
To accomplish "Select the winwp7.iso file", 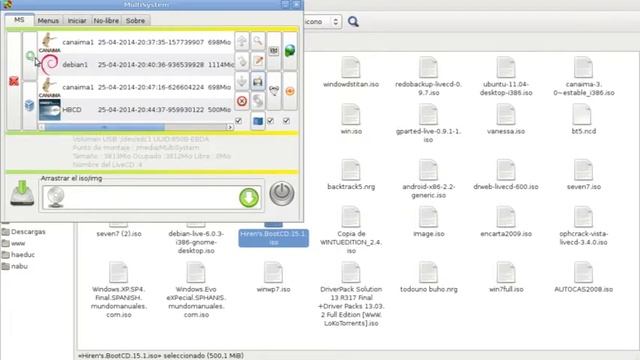I will click(x=273, y=278).
